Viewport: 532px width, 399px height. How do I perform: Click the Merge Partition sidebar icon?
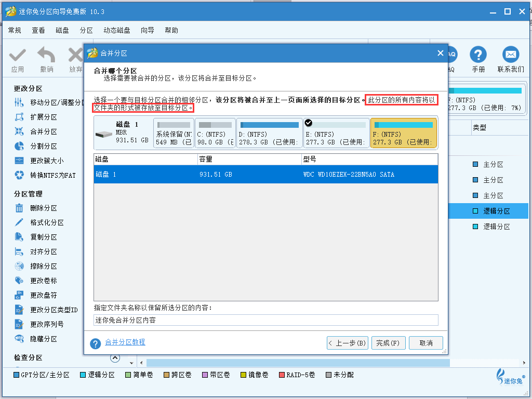tap(19, 131)
